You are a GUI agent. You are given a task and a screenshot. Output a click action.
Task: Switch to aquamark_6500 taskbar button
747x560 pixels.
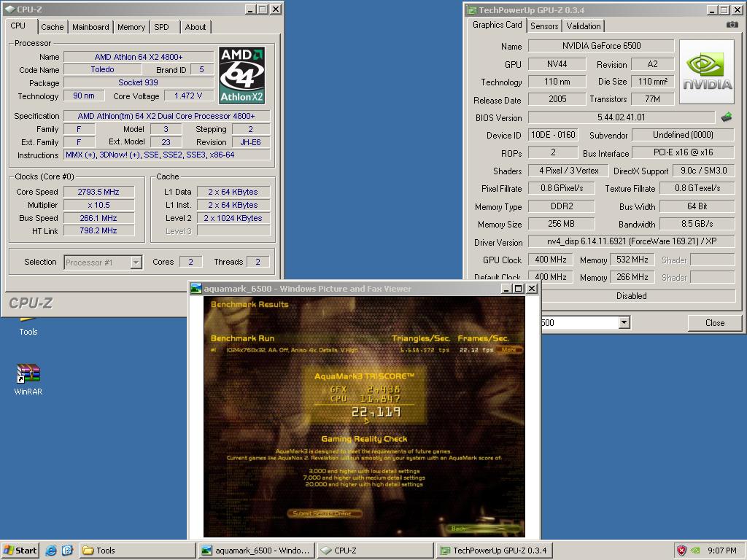(x=256, y=551)
